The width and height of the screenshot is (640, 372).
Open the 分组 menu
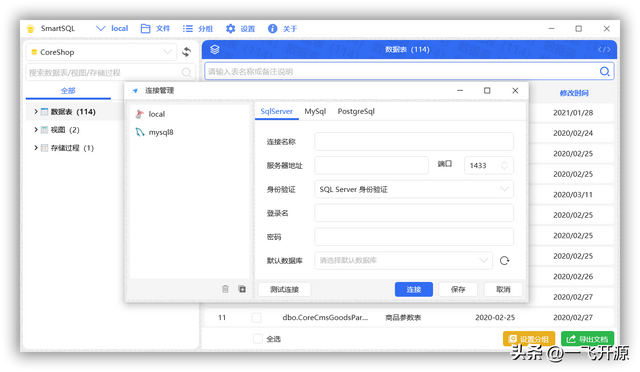pyautogui.click(x=198, y=29)
